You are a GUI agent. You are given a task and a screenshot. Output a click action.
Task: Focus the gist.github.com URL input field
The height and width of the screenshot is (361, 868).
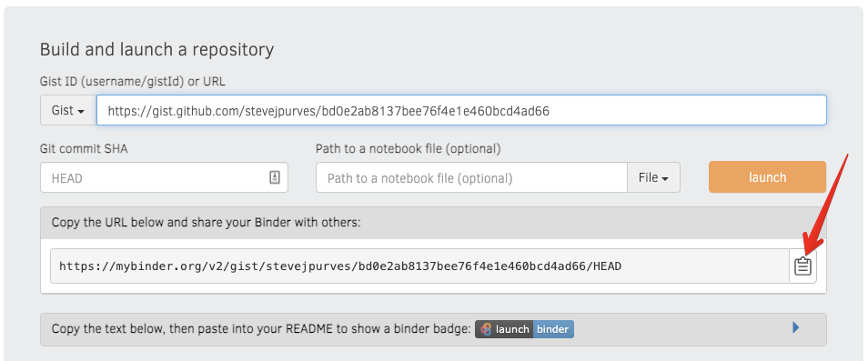pyautogui.click(x=461, y=110)
